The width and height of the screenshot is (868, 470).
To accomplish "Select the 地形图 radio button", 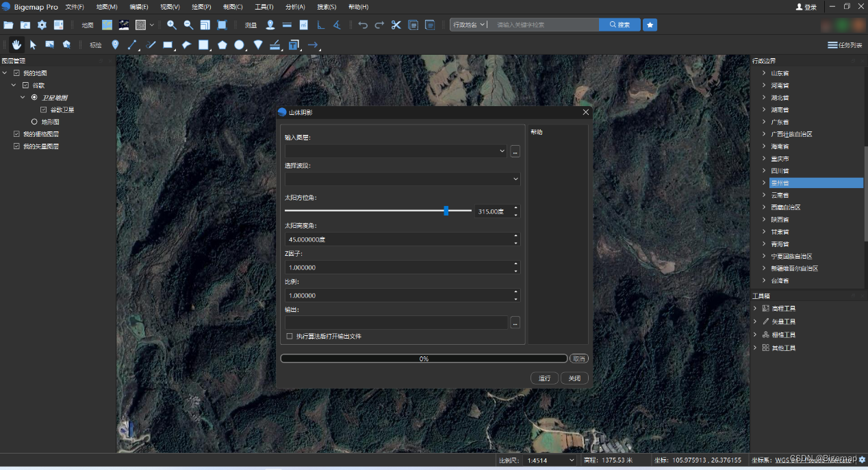I will pyautogui.click(x=34, y=122).
